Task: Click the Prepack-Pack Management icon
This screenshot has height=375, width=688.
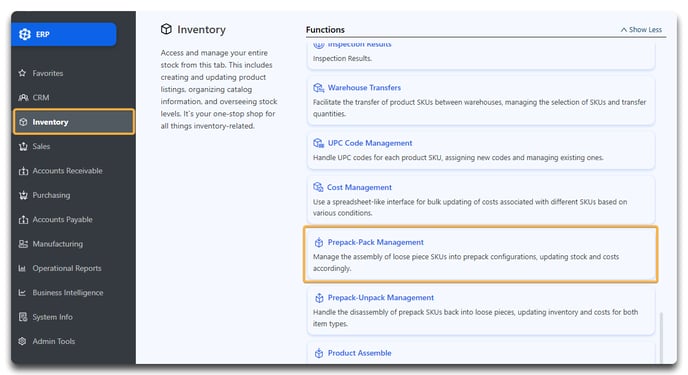Action: [x=319, y=242]
